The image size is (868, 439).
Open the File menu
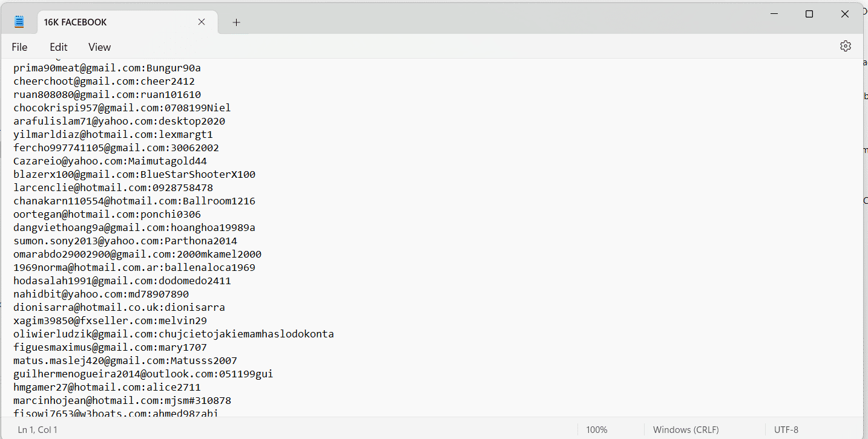tap(19, 47)
